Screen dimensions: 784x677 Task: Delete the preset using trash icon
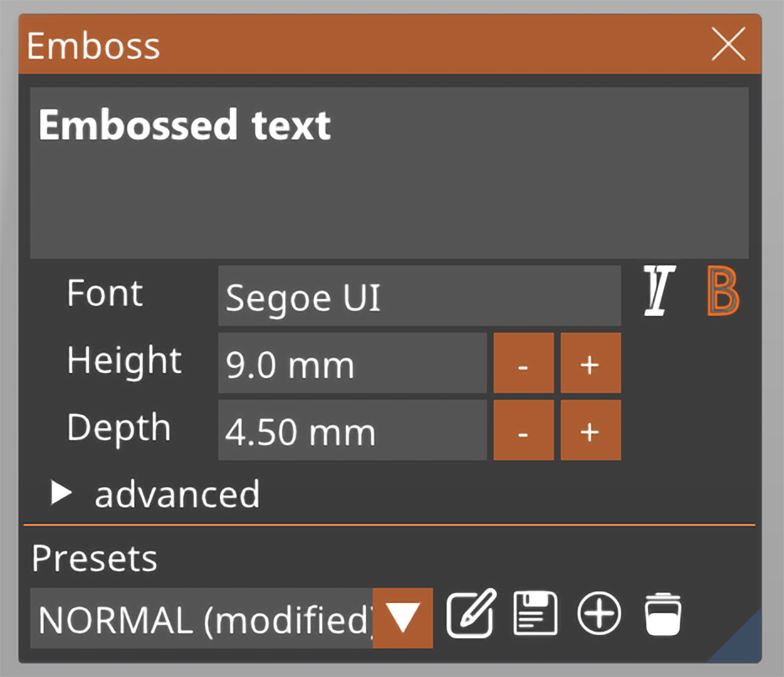(663, 614)
